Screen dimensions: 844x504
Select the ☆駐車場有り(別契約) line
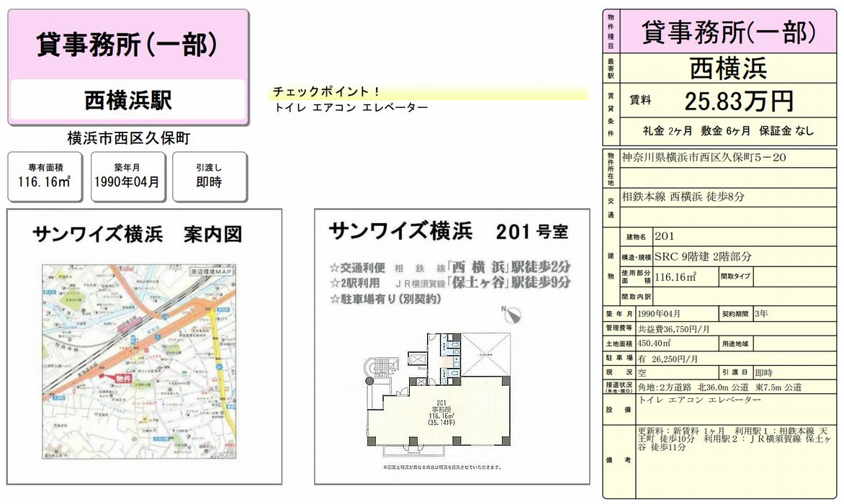tap(385, 299)
